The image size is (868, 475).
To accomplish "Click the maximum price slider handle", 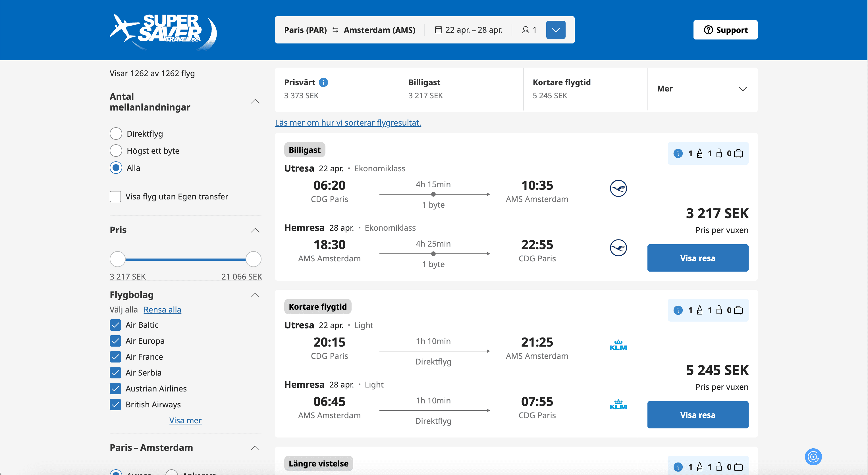I will click(x=254, y=259).
